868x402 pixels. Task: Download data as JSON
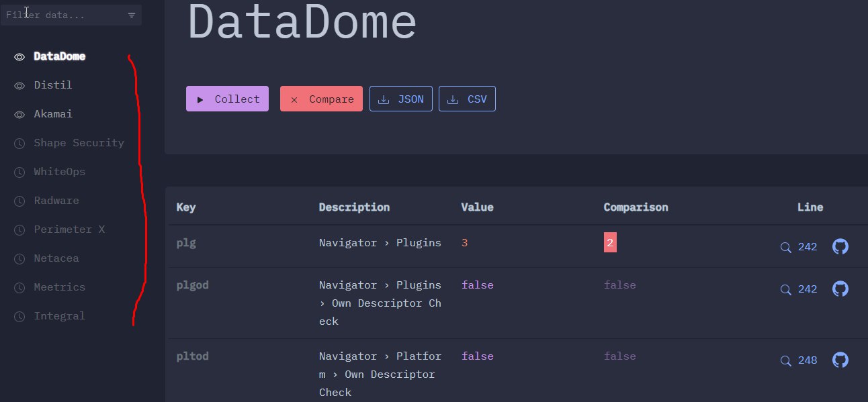click(401, 99)
